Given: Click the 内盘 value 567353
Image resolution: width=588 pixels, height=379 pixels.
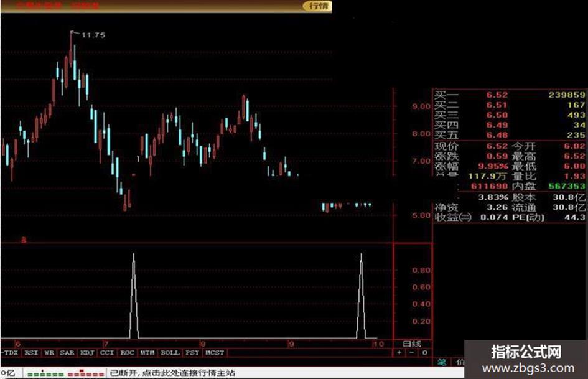Looking at the screenshot, I should point(567,186).
